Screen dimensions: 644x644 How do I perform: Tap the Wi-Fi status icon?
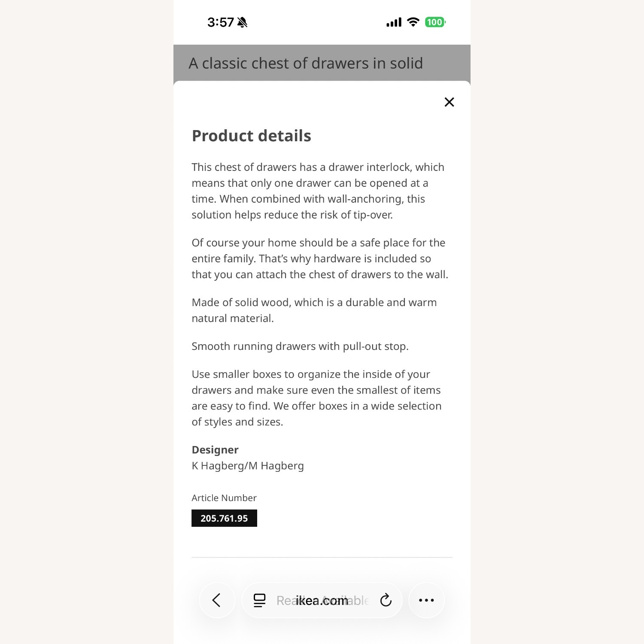413,22
